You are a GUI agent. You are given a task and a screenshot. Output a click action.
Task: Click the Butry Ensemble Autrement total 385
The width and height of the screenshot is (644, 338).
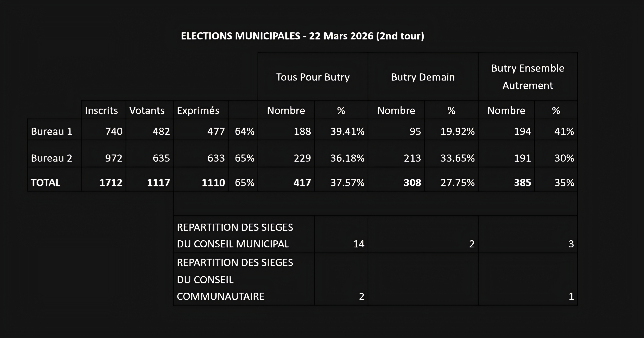click(x=522, y=183)
